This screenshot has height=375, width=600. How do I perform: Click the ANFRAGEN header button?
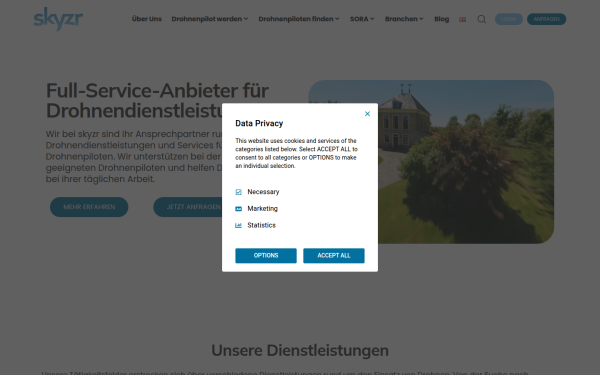pos(546,19)
